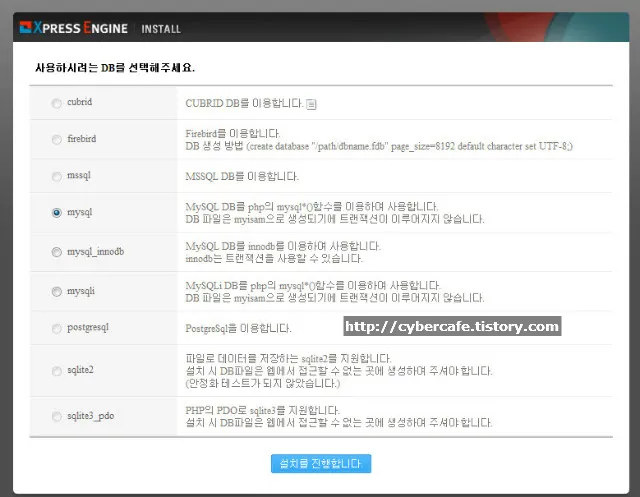This screenshot has width=640, height=497.
Task: Click the XpressEngine logo in header
Action: 73,28
